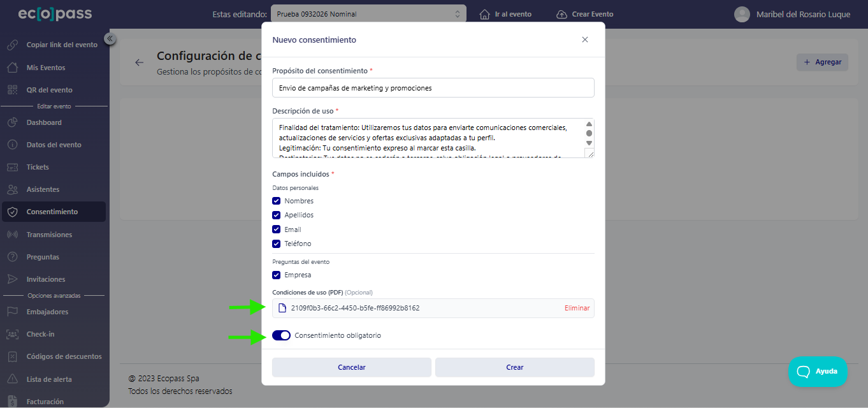Uncheck the Email checkbox
The height and width of the screenshot is (408, 868).
coord(276,229)
